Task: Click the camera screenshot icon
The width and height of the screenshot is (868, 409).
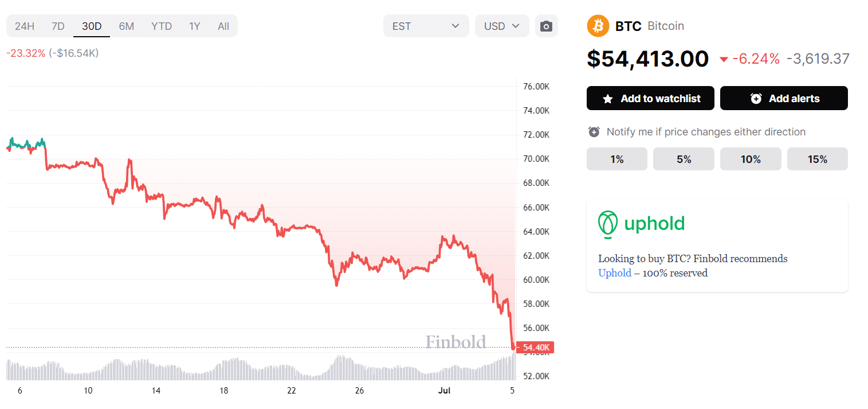Action: click(x=546, y=26)
